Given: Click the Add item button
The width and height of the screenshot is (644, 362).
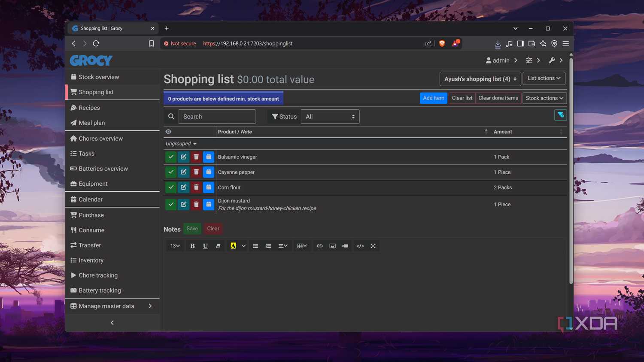Looking at the screenshot, I should coord(434,98).
